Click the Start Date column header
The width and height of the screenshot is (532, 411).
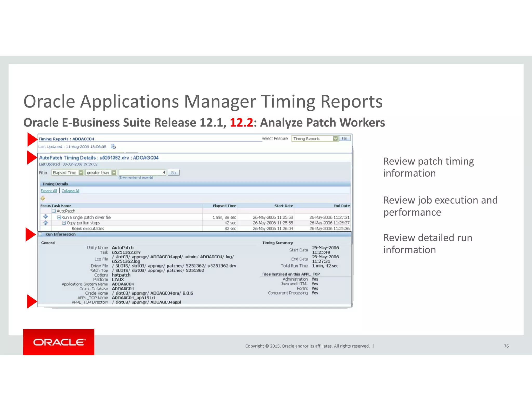pyautogui.click(x=284, y=206)
